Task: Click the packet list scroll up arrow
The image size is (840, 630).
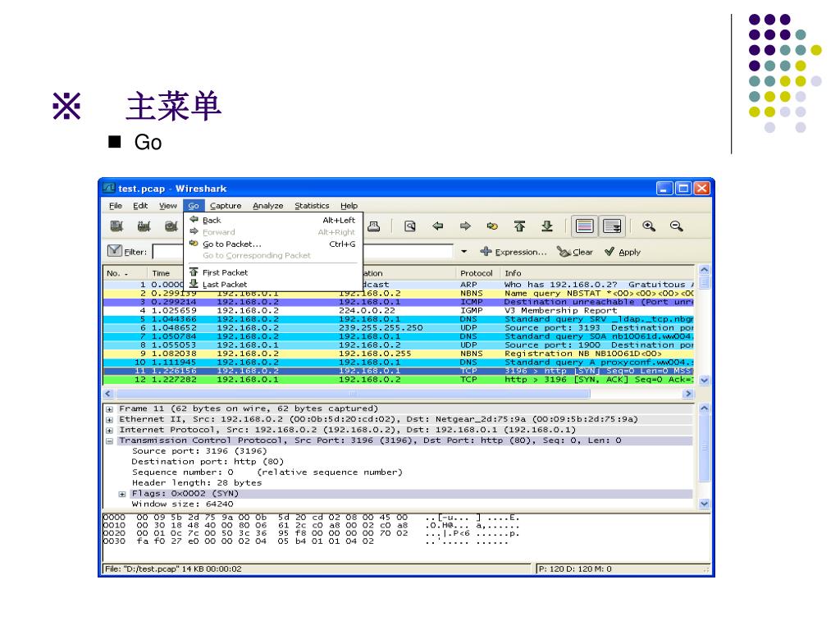Action: point(705,270)
